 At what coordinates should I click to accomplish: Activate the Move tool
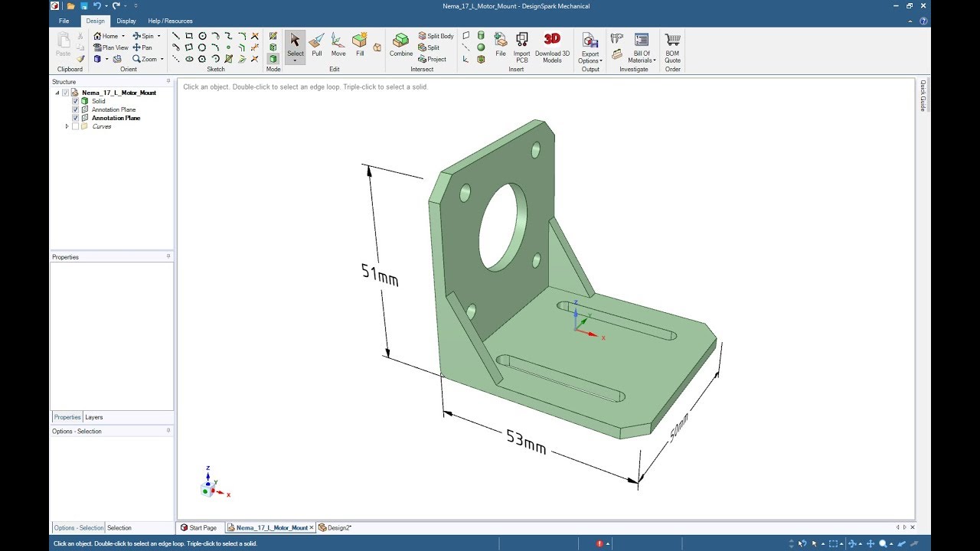pyautogui.click(x=338, y=45)
